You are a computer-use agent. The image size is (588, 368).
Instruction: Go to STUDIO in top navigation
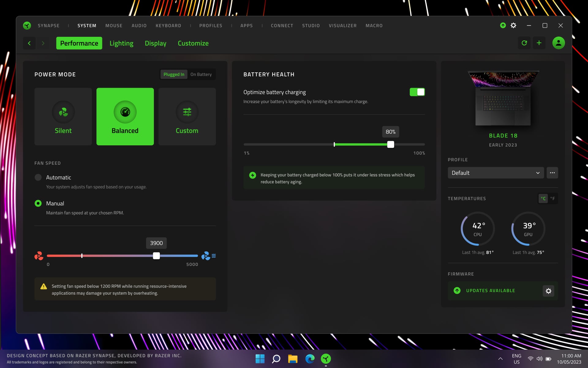311,25
